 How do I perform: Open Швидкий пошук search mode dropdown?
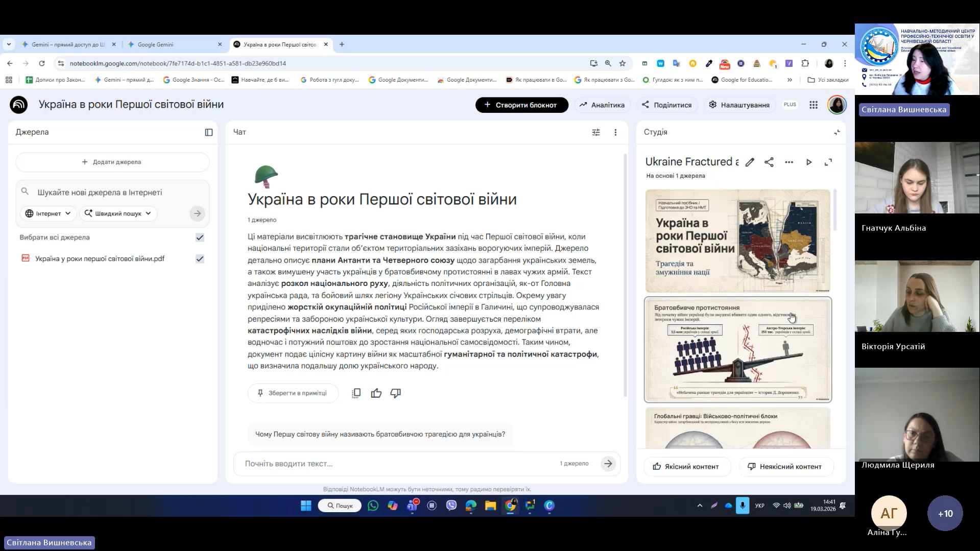click(x=118, y=213)
